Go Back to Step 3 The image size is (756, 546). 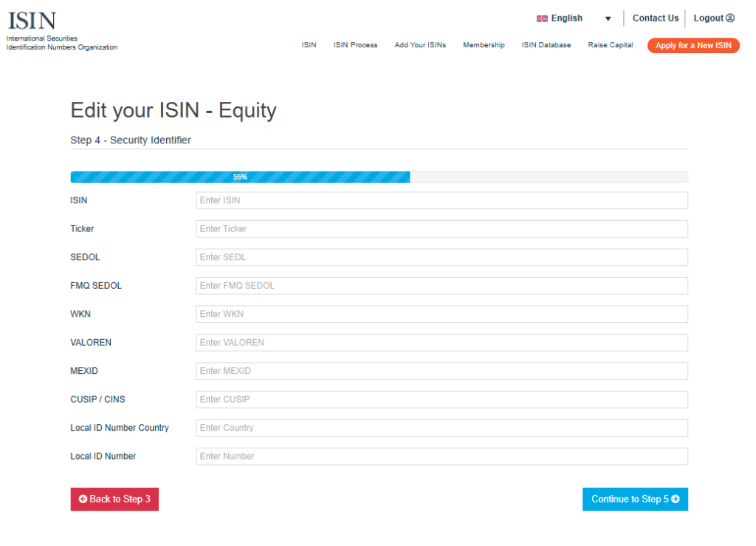114,499
